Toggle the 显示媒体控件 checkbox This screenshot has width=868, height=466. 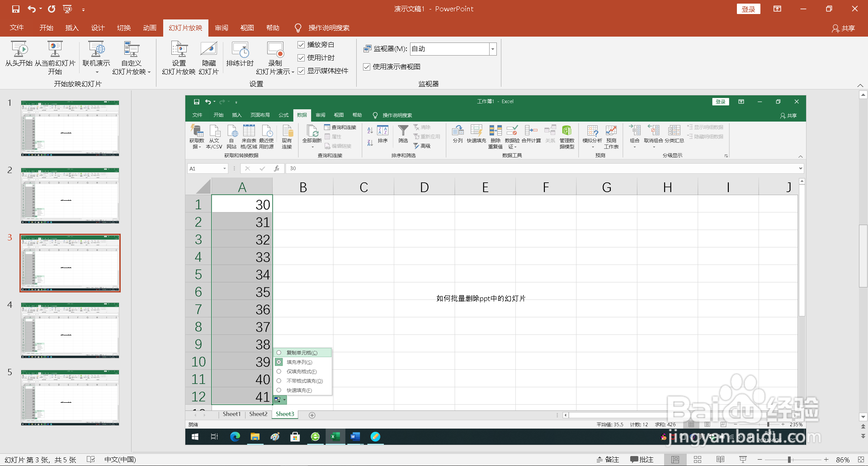[301, 71]
